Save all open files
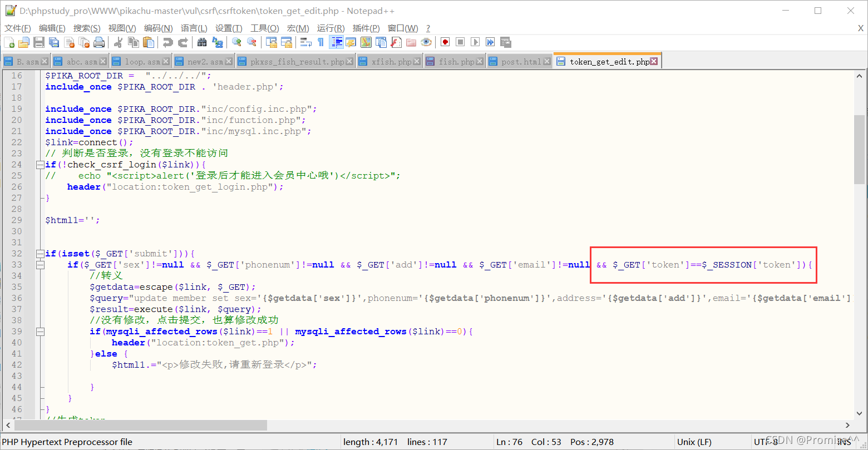868x450 pixels. [x=54, y=42]
